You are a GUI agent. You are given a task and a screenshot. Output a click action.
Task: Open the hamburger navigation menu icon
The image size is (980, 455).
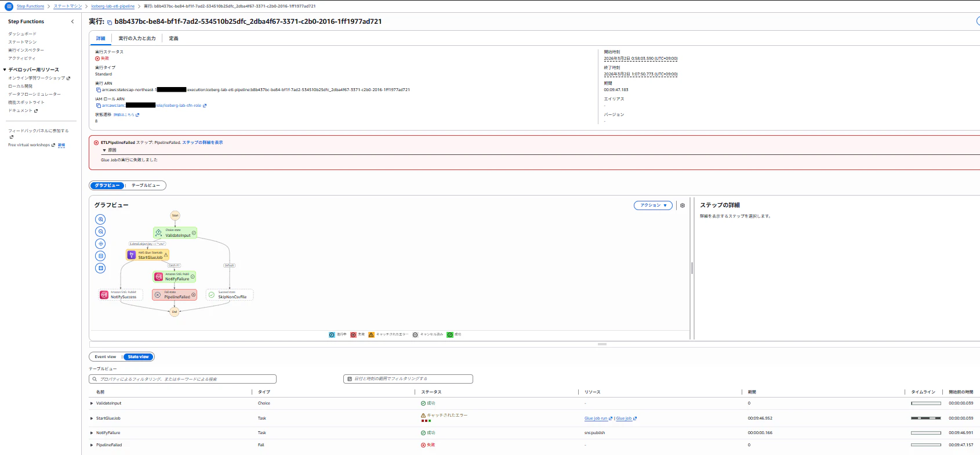click(9, 6)
